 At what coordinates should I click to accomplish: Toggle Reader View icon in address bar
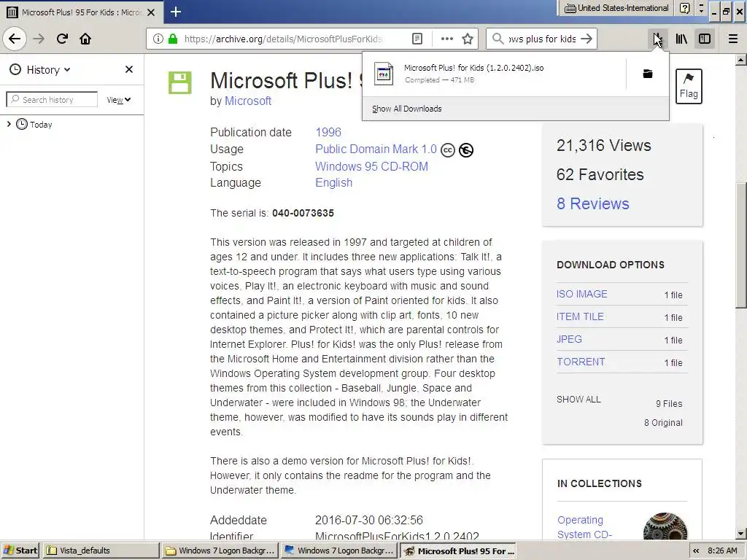pyautogui.click(x=417, y=39)
